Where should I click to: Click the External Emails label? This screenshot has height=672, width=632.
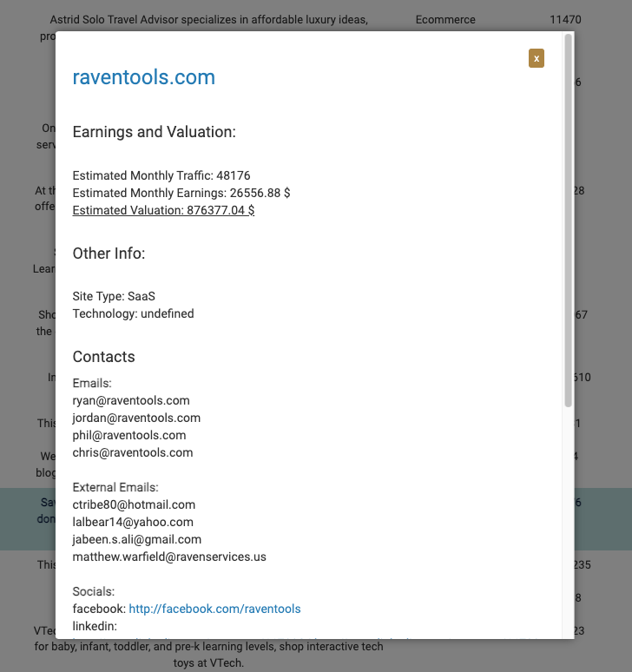(115, 487)
